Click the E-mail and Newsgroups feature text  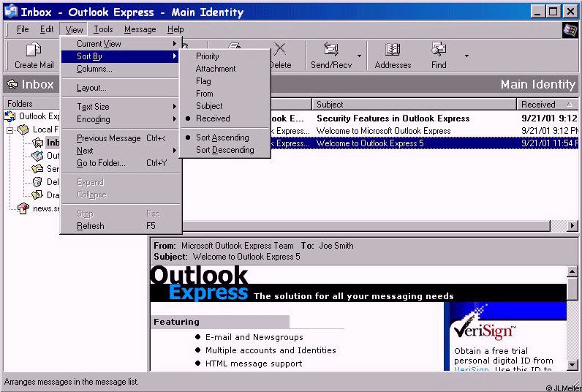pos(254,337)
